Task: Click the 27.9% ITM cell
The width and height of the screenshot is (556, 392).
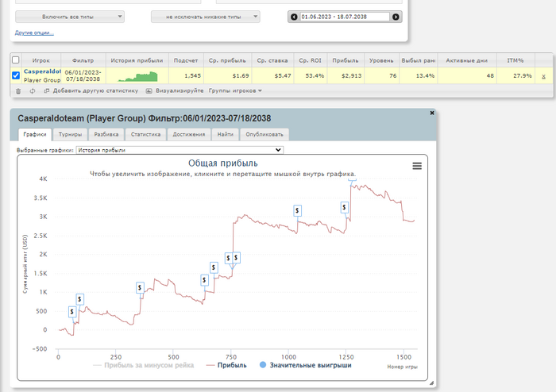Action: click(x=515, y=75)
